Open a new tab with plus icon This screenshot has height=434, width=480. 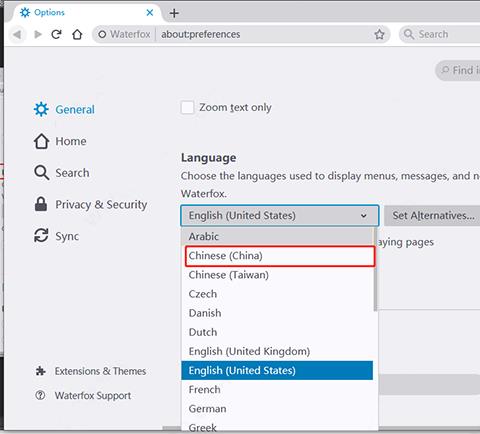tap(174, 13)
